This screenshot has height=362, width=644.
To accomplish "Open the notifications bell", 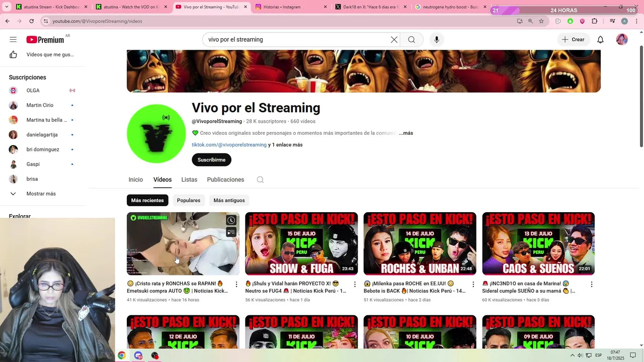I will pyautogui.click(x=600, y=40).
